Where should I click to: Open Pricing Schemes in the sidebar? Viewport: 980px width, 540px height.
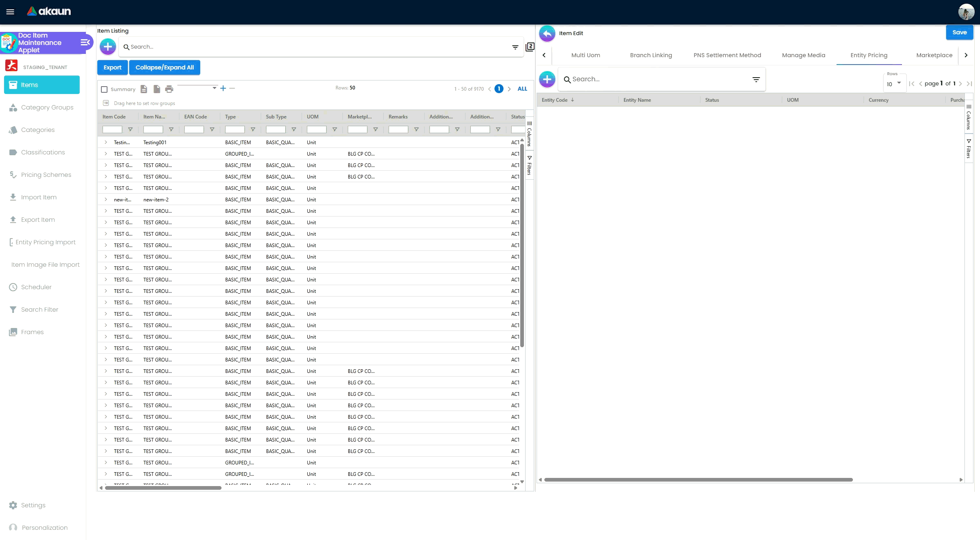tap(46, 175)
